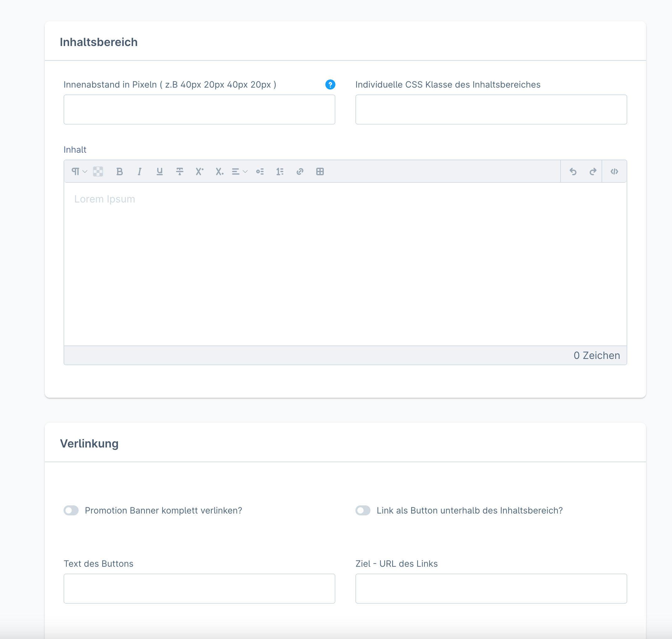Click the superscript icon
The width and height of the screenshot is (672, 639).
coord(199,171)
